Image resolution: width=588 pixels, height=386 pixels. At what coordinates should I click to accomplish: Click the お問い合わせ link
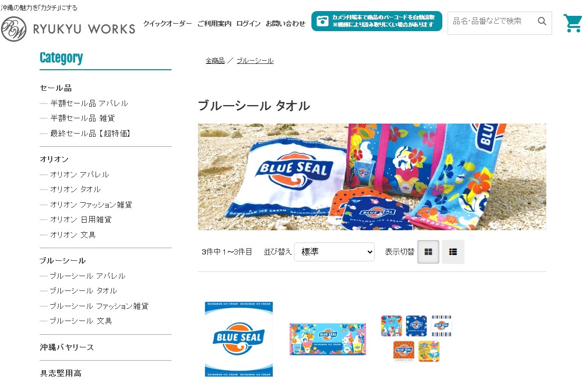coord(286,24)
